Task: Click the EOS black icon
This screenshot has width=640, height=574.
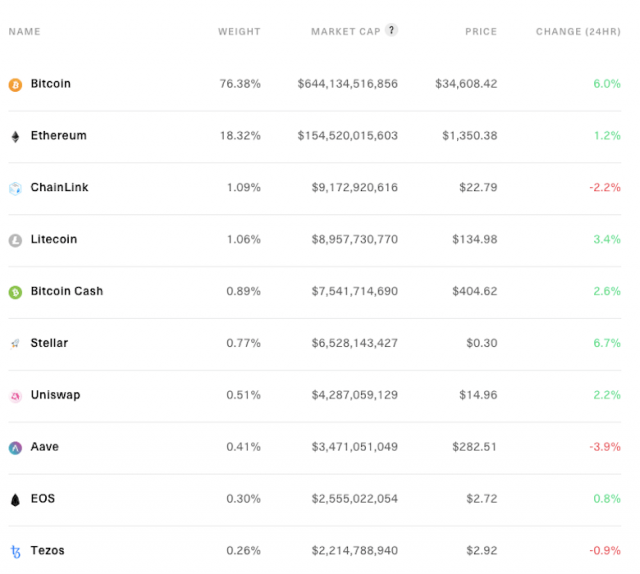Action: point(15,499)
